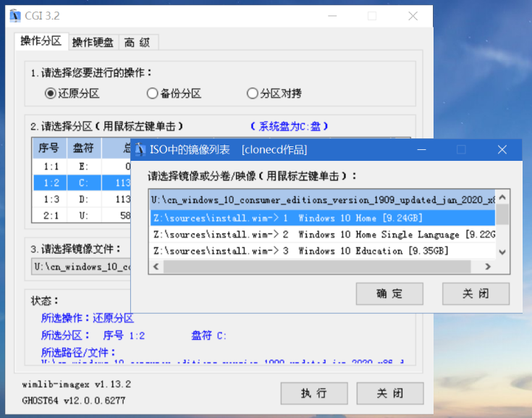Viewport: 532px width, 418px height.
Task: Select the 备份分区 radio button
Action: point(152,93)
